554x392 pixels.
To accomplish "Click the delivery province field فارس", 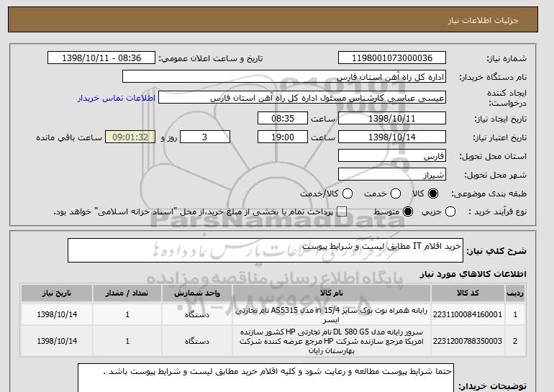I will point(392,156).
